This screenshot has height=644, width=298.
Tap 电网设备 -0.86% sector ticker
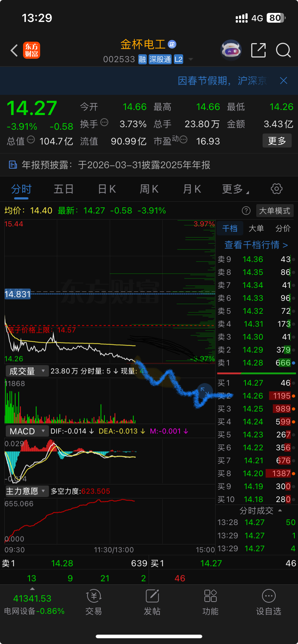34,611
